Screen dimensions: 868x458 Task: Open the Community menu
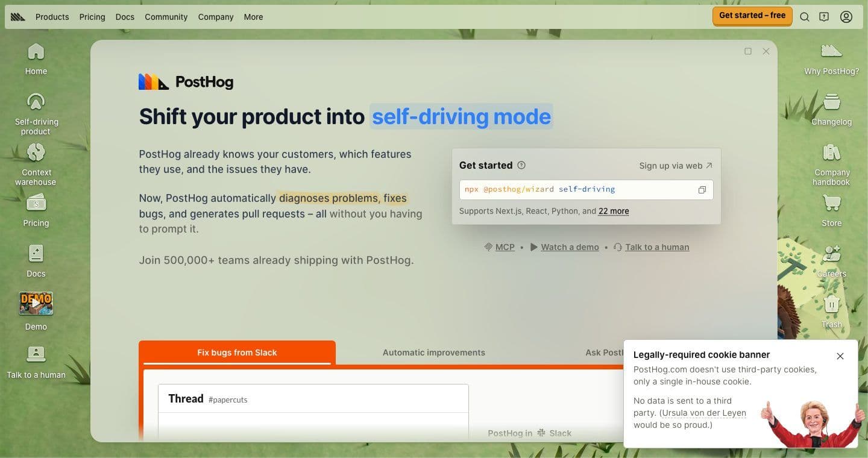click(166, 17)
